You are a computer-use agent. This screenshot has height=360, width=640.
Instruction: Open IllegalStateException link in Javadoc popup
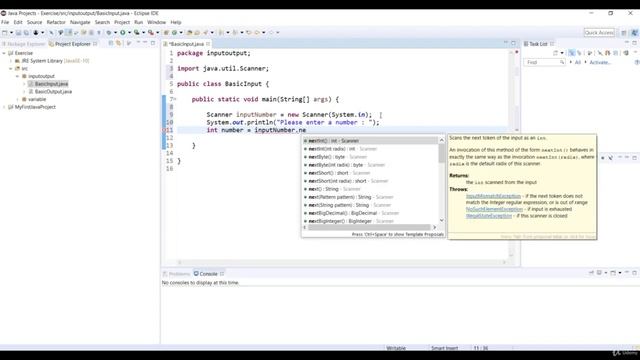click(x=489, y=216)
